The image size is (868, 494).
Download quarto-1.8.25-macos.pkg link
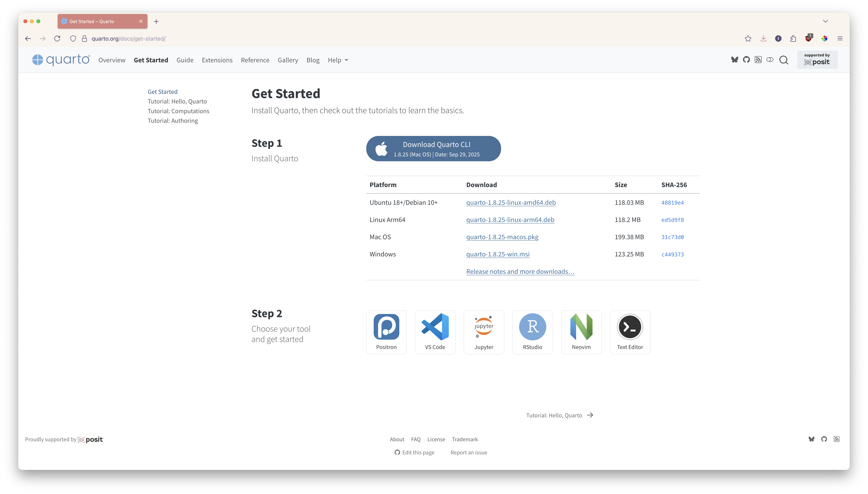click(502, 237)
